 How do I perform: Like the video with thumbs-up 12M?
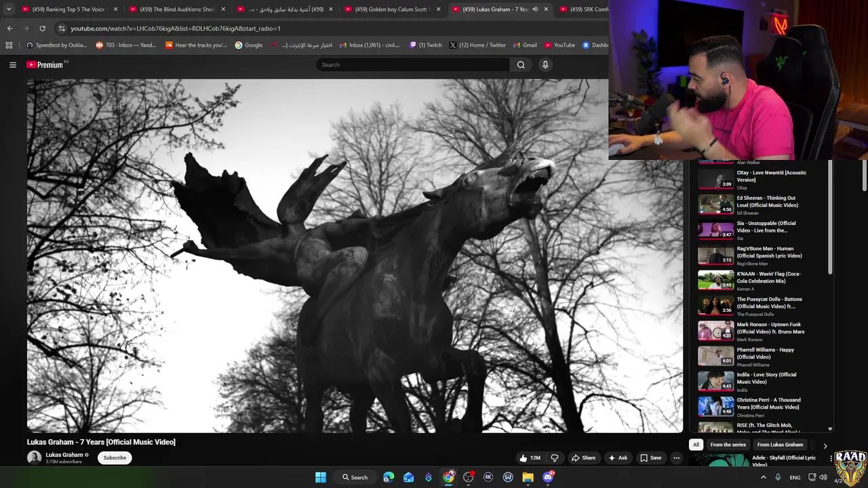(530, 458)
